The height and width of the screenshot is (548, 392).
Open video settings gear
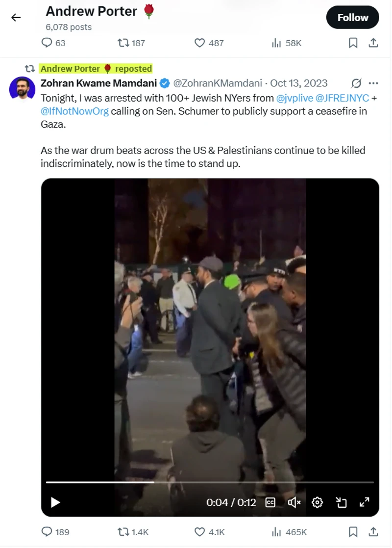click(317, 502)
